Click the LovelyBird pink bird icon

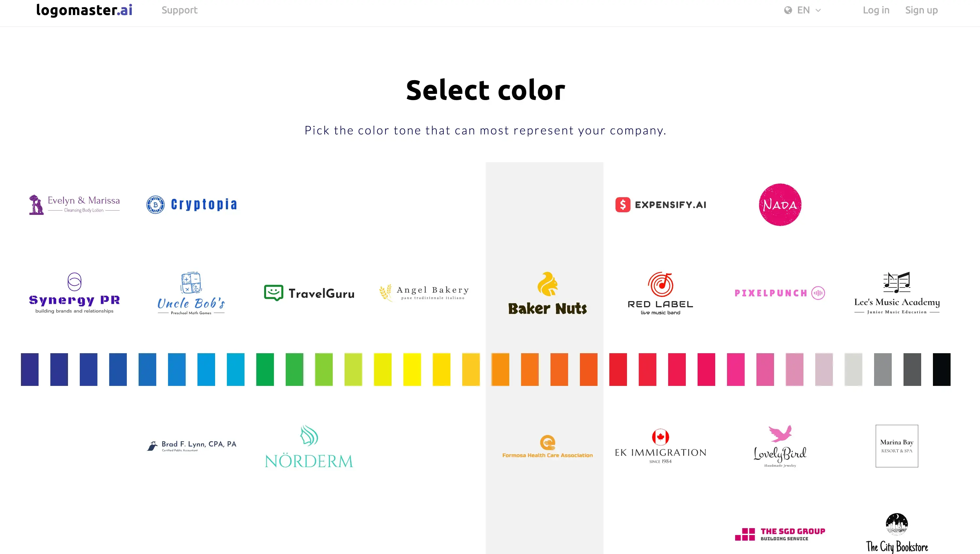[x=780, y=433]
